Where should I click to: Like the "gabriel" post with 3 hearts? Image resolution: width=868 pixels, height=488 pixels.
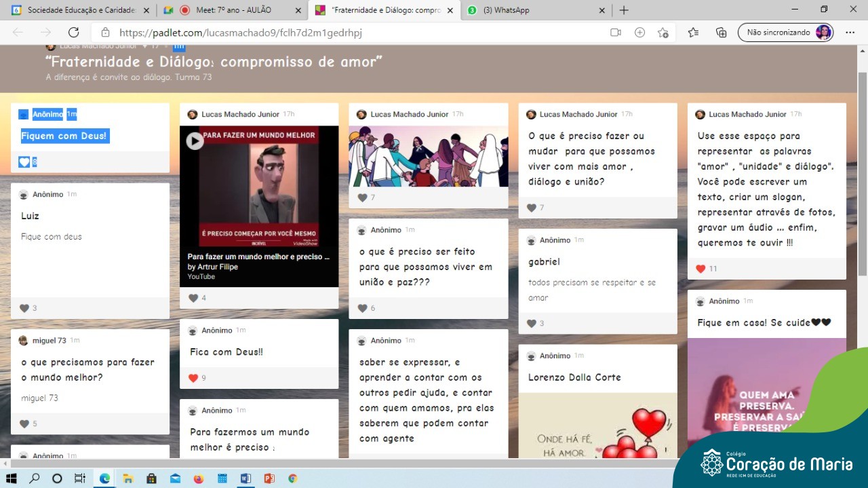[532, 323]
